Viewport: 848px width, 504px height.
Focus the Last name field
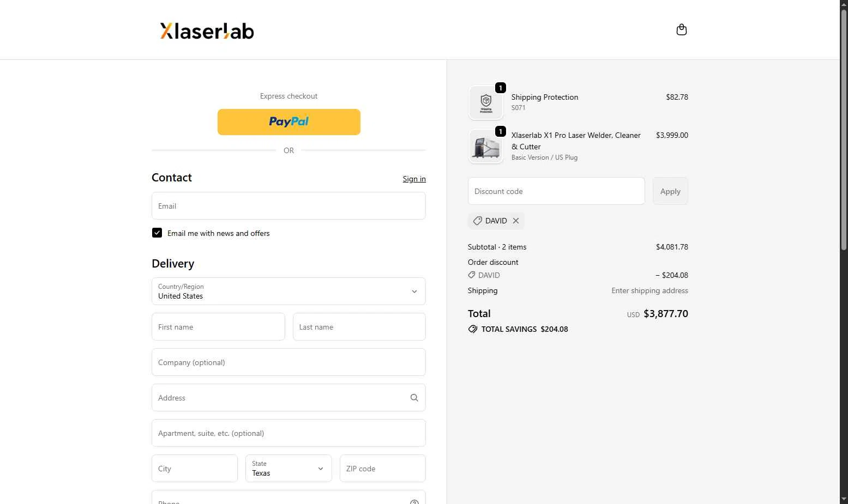tap(359, 327)
